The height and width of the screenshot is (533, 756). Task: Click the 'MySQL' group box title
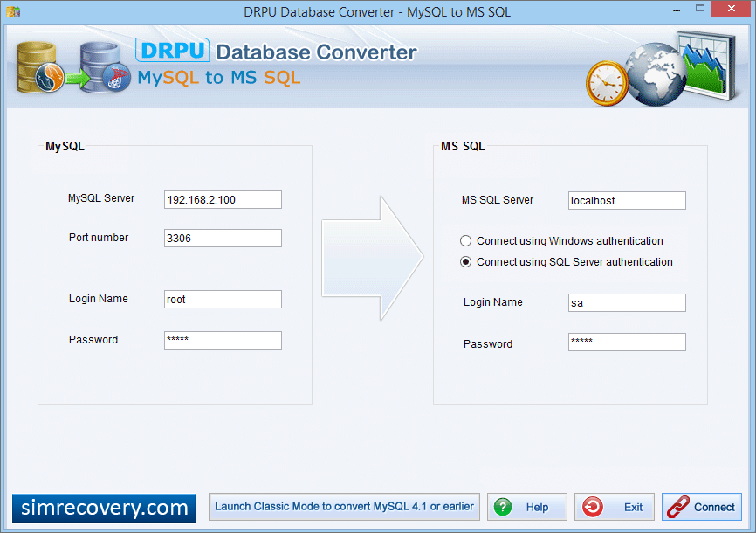pos(65,146)
